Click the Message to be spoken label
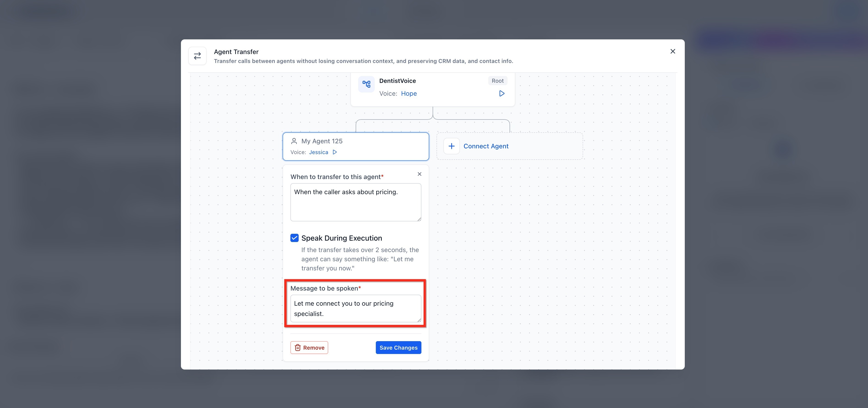The image size is (868, 408). pos(325,288)
